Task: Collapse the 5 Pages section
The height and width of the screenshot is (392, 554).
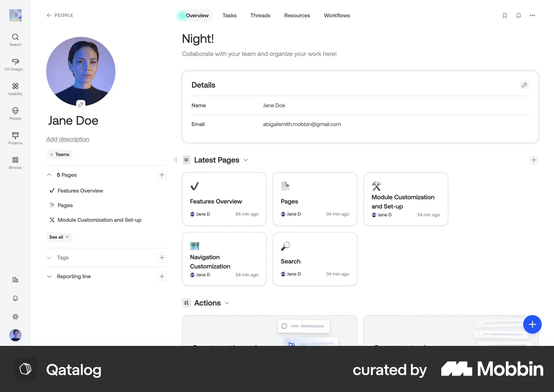Action: 49,175
